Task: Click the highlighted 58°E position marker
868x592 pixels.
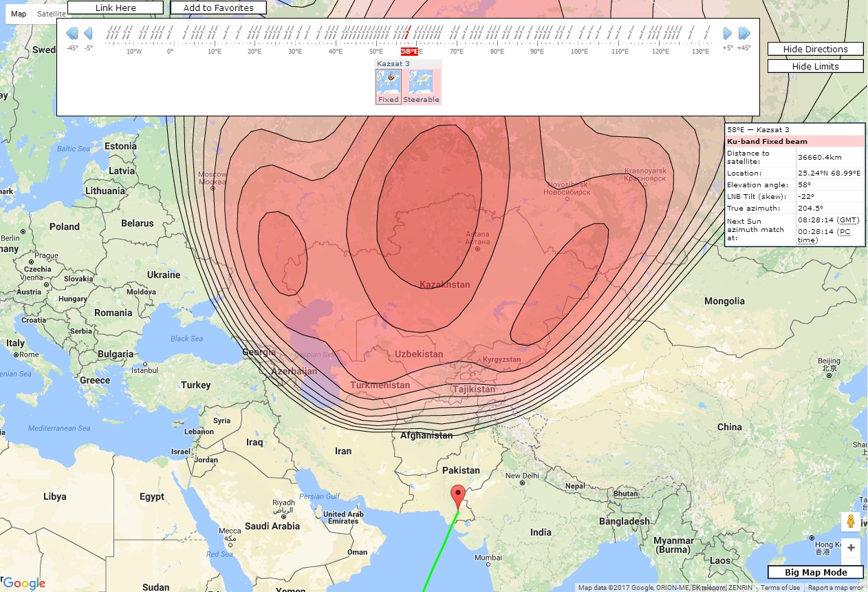Action: click(411, 52)
